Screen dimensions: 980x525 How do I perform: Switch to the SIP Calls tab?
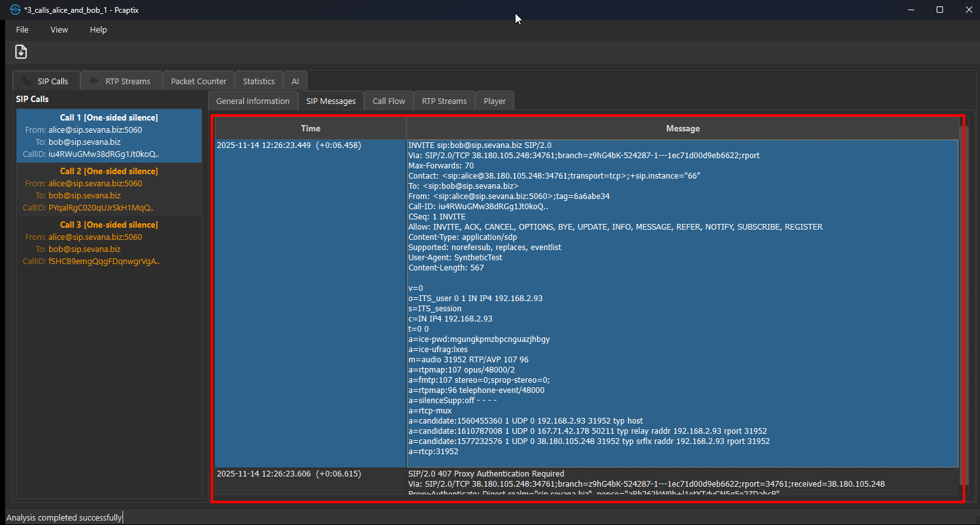pos(46,81)
